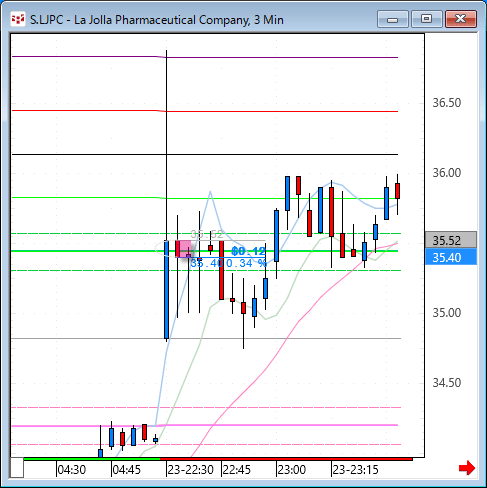
Task: Click the 34.50 price axis label
Action: [447, 383]
